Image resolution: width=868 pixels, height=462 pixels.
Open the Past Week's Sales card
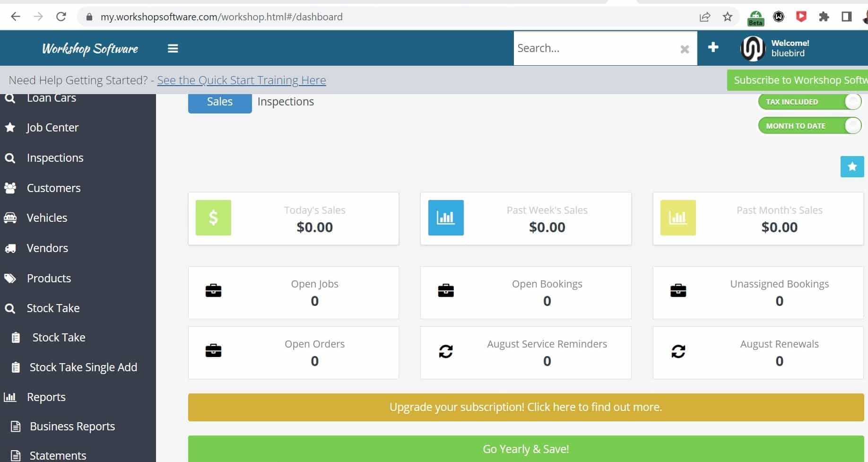tap(526, 218)
